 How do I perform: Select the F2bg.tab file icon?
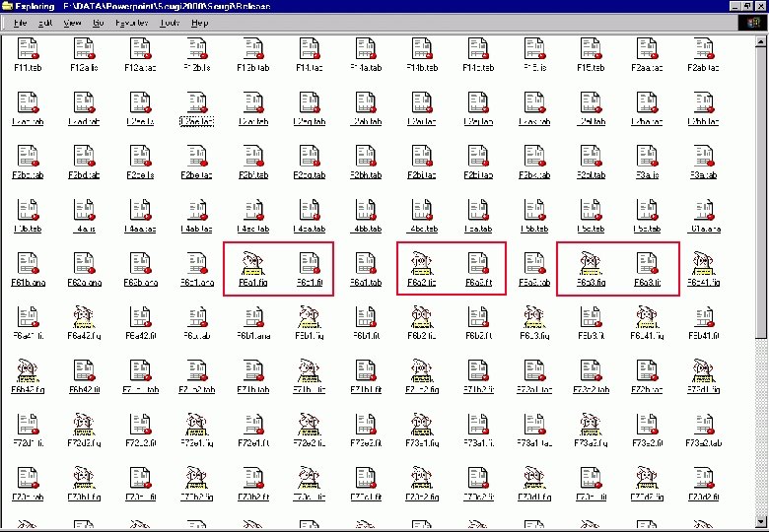[310, 157]
